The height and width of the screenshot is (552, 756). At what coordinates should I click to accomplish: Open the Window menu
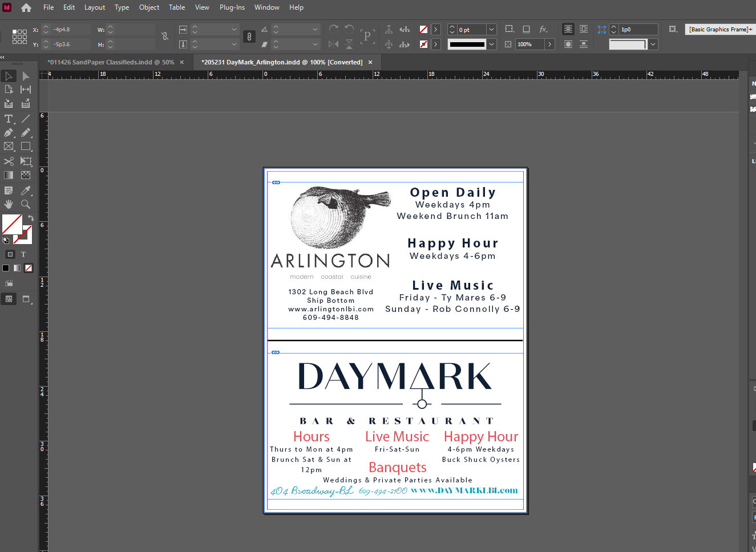coord(266,7)
